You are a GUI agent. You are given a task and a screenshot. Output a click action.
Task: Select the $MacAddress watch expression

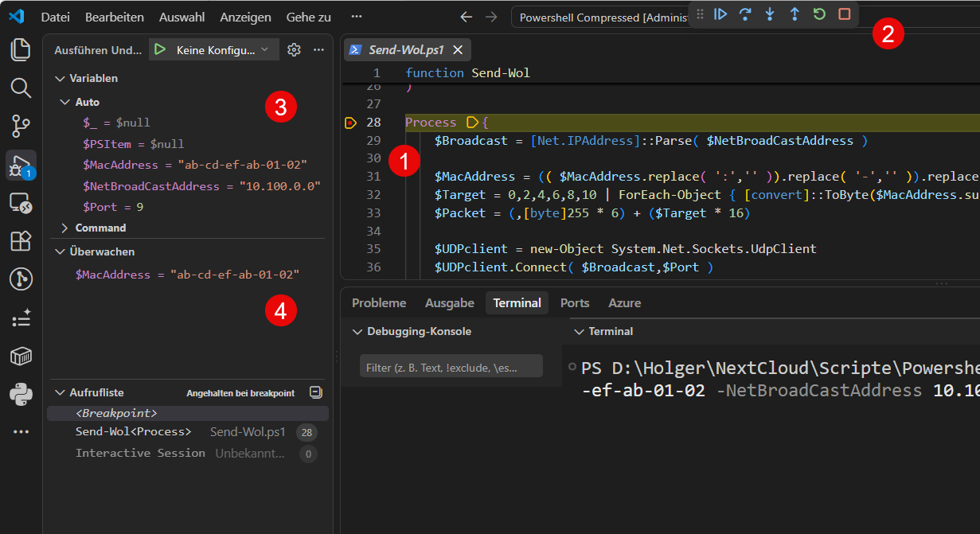point(188,275)
